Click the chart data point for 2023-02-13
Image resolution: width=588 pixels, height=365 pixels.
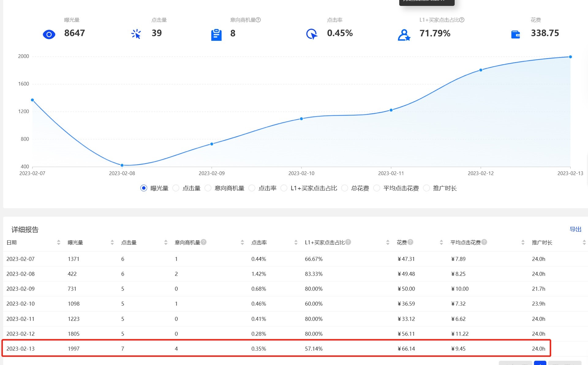coord(570,57)
